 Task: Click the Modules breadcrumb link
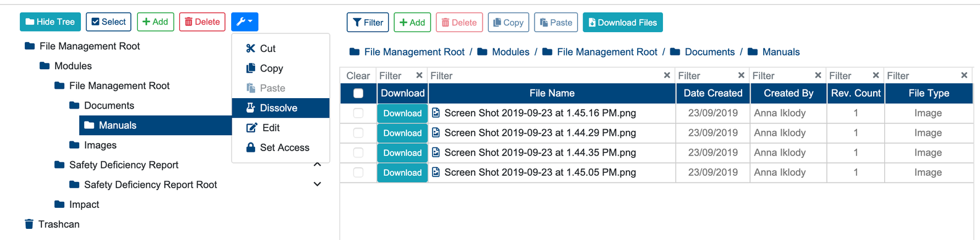pos(510,52)
